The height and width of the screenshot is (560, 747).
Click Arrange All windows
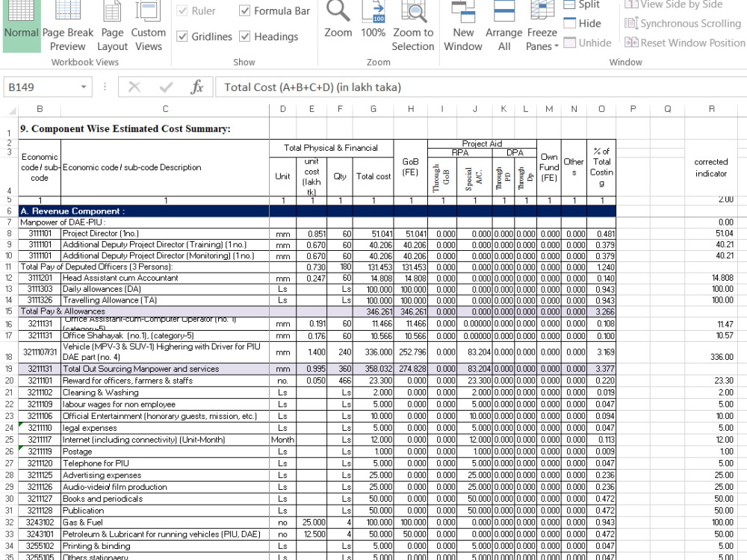click(504, 26)
